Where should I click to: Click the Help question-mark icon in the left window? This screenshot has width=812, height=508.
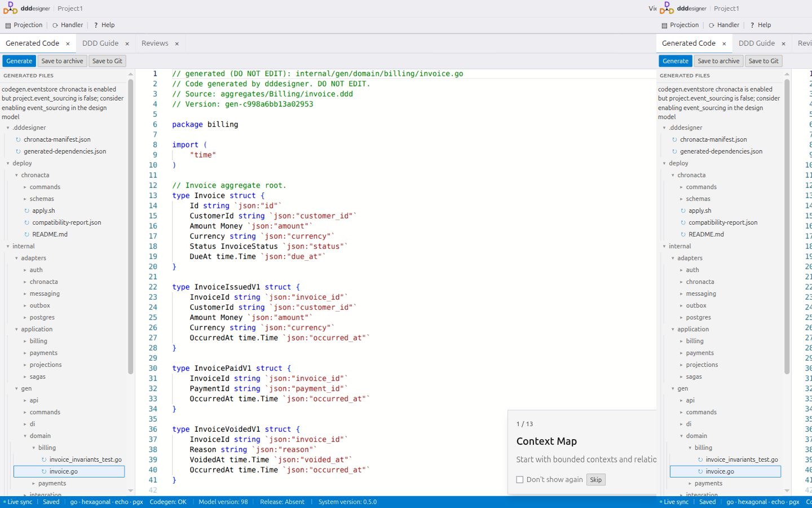coord(96,25)
